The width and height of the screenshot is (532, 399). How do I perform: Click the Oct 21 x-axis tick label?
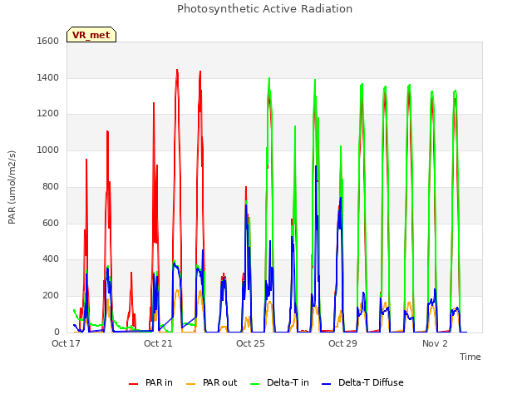click(158, 343)
